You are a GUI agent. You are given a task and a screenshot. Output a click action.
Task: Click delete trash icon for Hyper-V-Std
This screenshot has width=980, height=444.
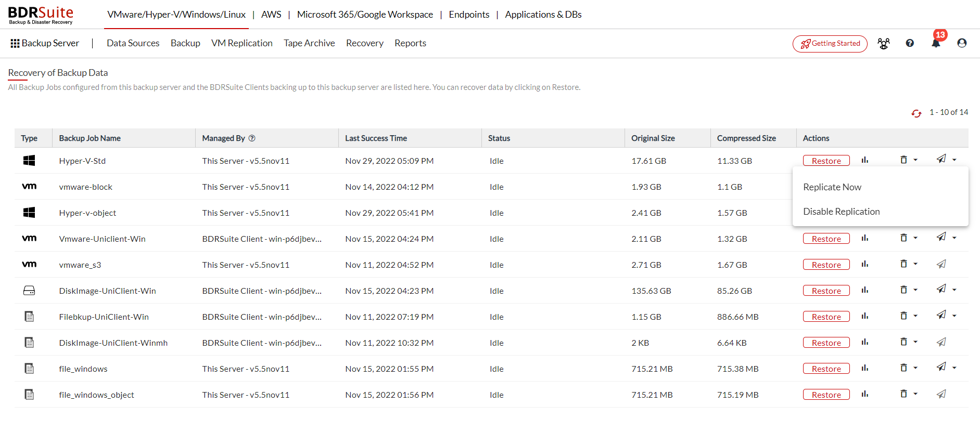point(904,160)
